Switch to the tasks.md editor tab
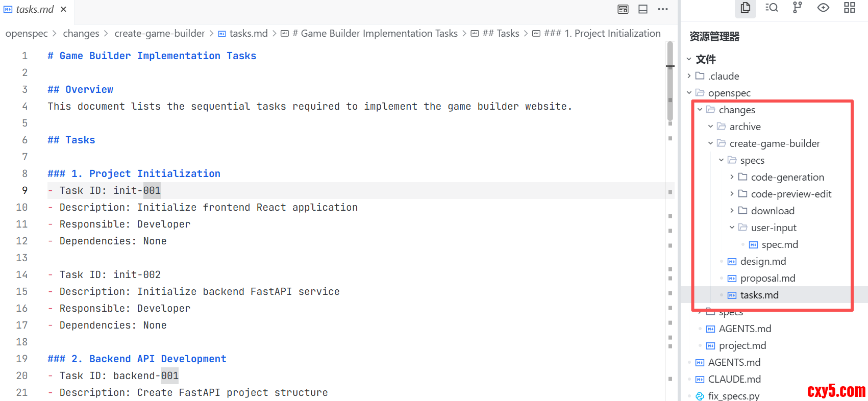Screen dimensions: 868x401 click(x=35, y=9)
